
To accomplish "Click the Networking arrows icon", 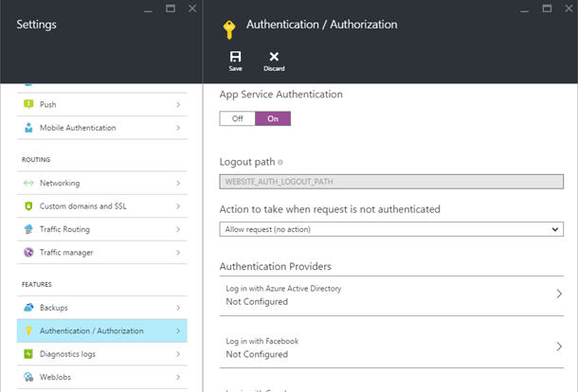I will click(x=28, y=183).
